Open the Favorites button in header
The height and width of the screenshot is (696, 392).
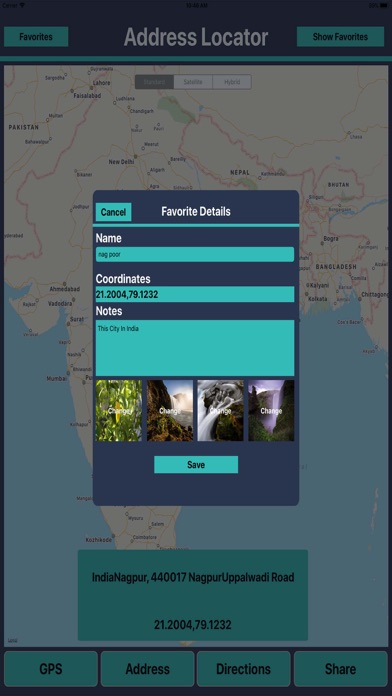[36, 36]
